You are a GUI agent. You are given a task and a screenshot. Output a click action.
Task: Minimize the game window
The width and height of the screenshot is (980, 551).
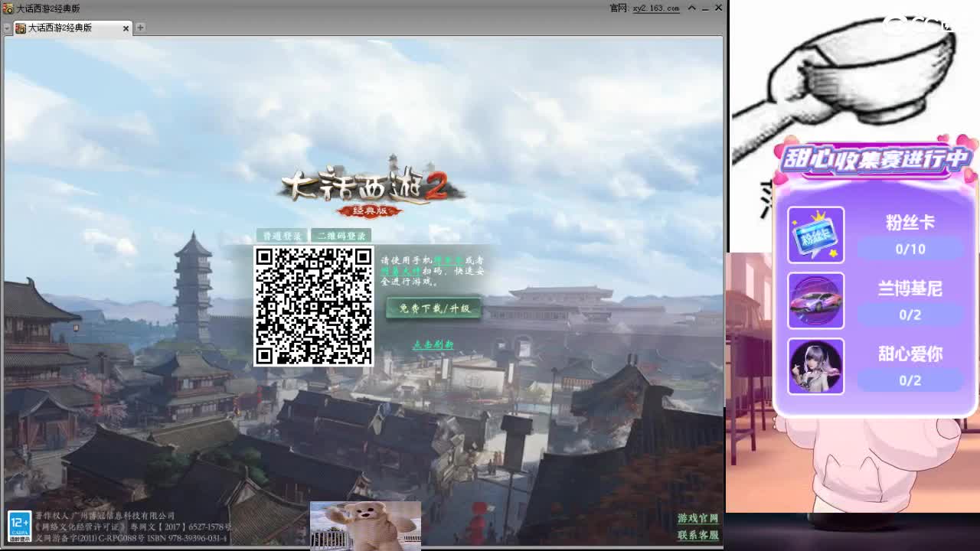(705, 8)
